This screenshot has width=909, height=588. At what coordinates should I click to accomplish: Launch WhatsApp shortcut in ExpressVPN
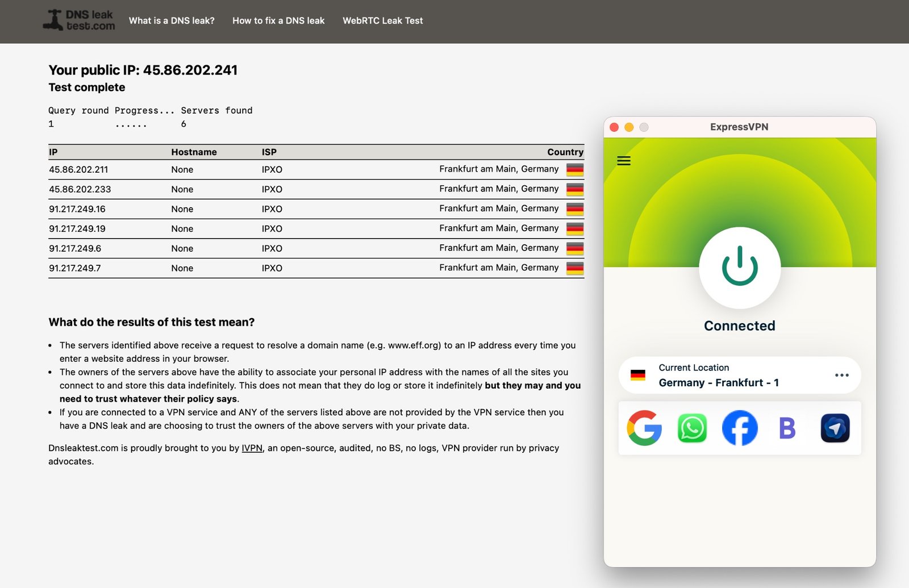(x=692, y=428)
